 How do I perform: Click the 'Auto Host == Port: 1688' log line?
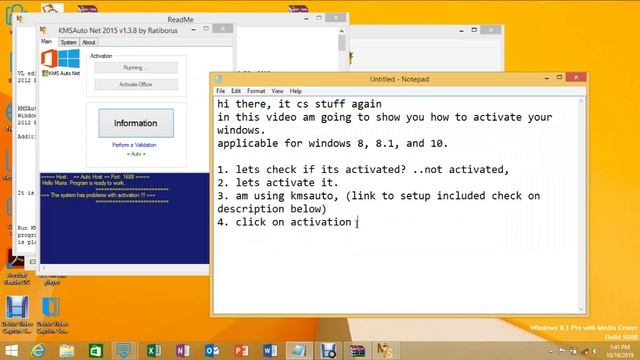(95, 177)
